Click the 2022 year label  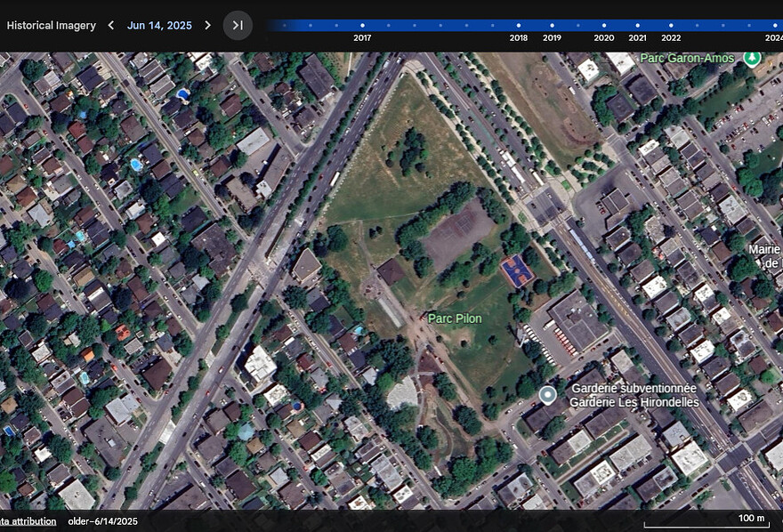(671, 38)
